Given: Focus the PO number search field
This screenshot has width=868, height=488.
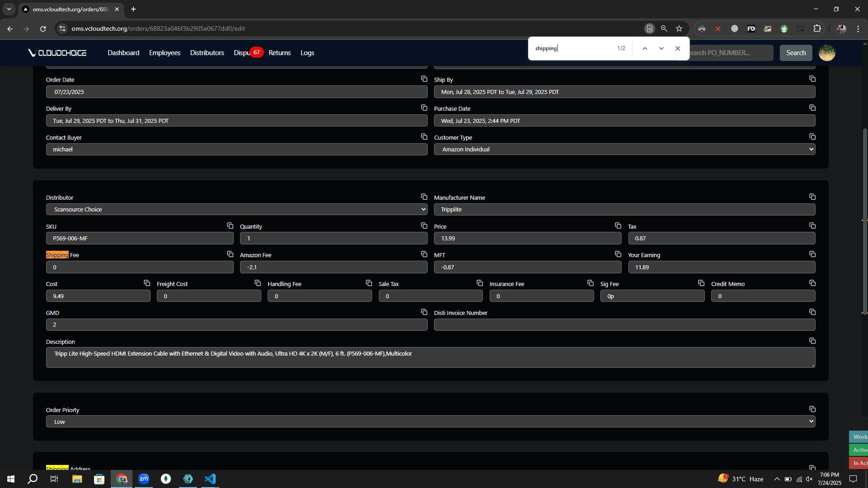Looking at the screenshot, I should (731, 53).
